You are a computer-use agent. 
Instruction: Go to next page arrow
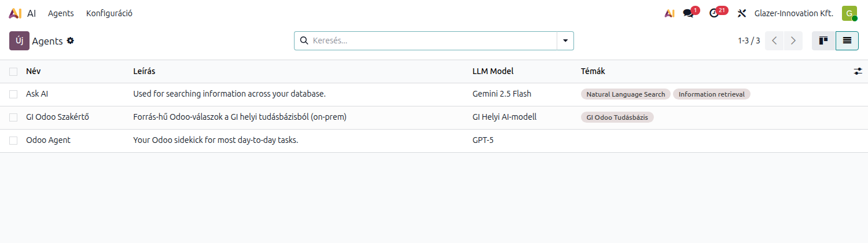793,41
